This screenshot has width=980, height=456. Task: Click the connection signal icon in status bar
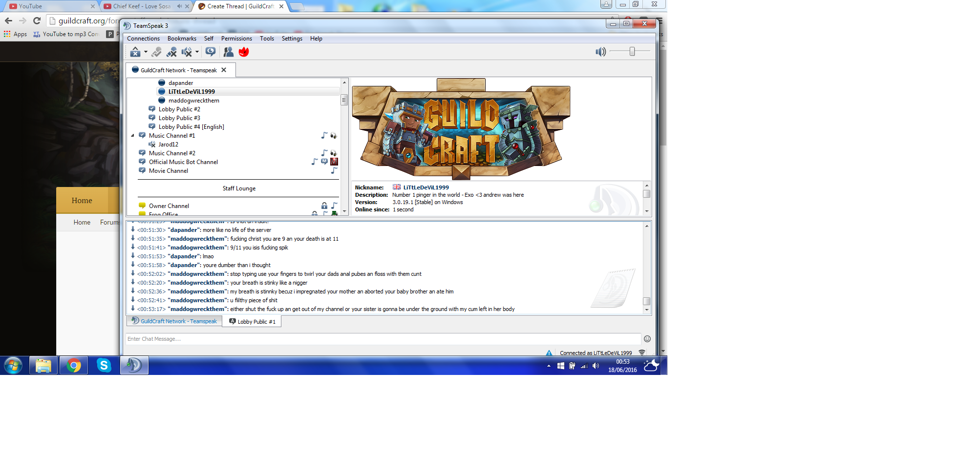(642, 352)
